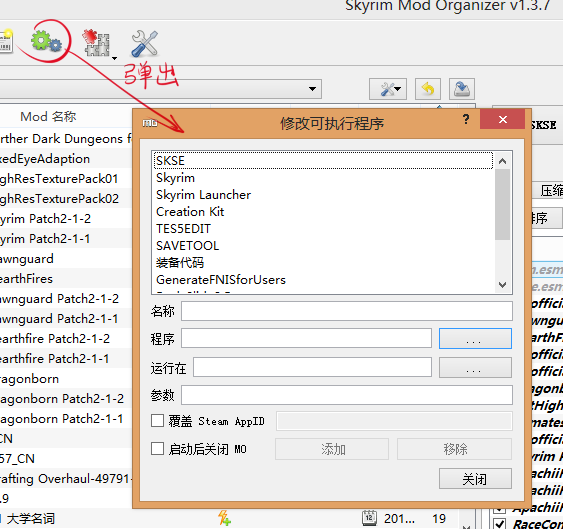Select GenerateFNISforUsers in the list
The height and width of the screenshot is (529, 563).
(221, 279)
